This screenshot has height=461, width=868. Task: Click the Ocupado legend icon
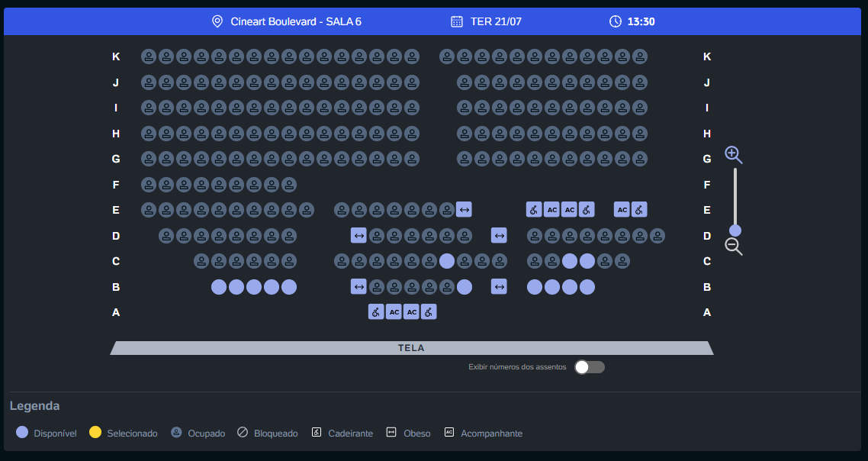tap(176, 432)
